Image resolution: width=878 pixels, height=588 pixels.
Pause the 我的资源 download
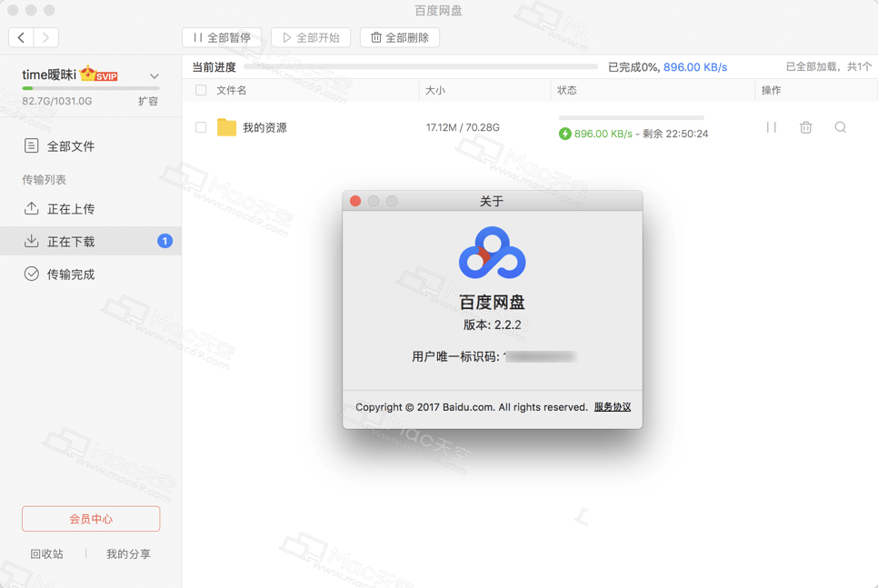771,127
